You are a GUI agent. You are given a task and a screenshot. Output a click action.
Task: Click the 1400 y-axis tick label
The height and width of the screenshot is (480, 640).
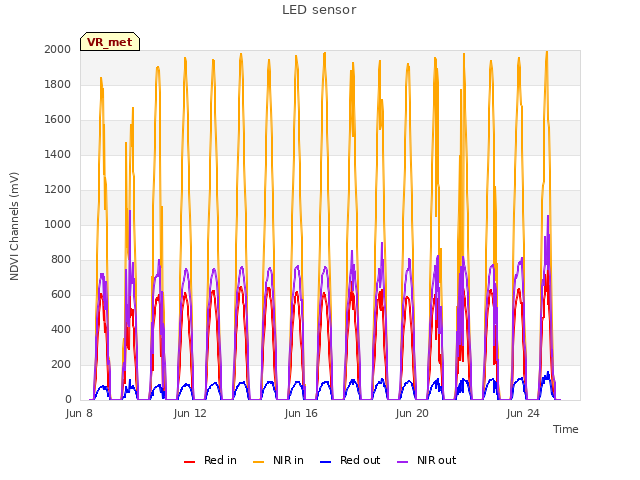(58, 154)
